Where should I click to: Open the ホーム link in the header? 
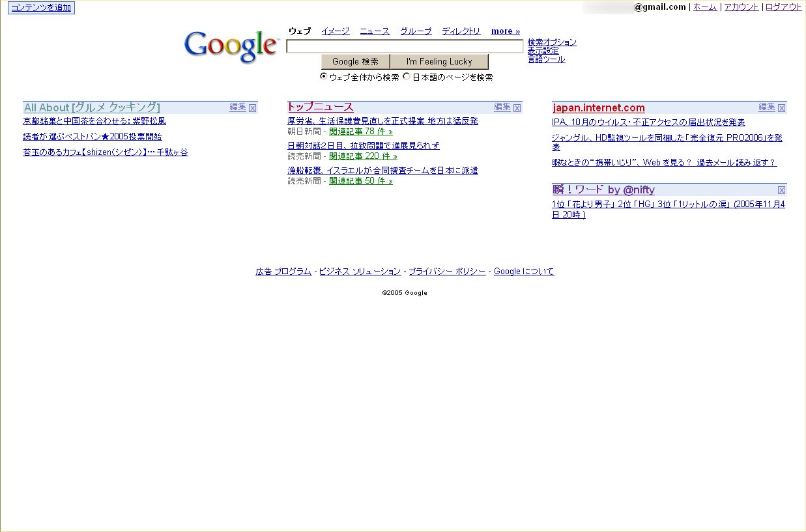pyautogui.click(x=705, y=7)
